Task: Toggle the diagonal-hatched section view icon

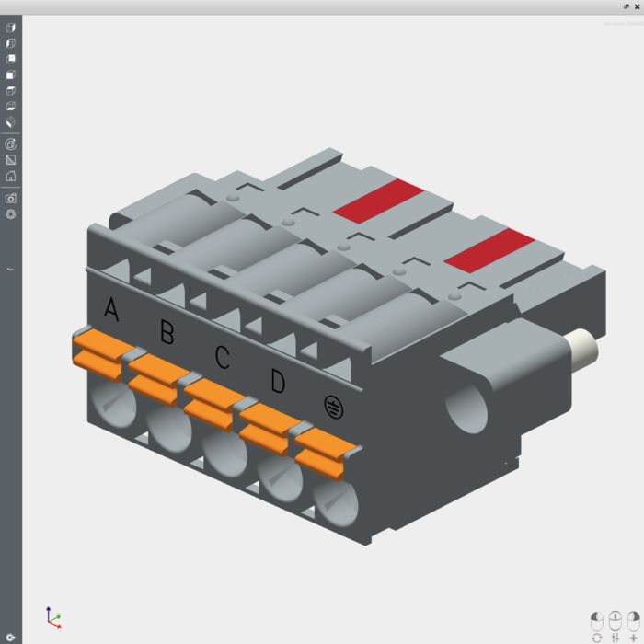Action: [x=11, y=160]
